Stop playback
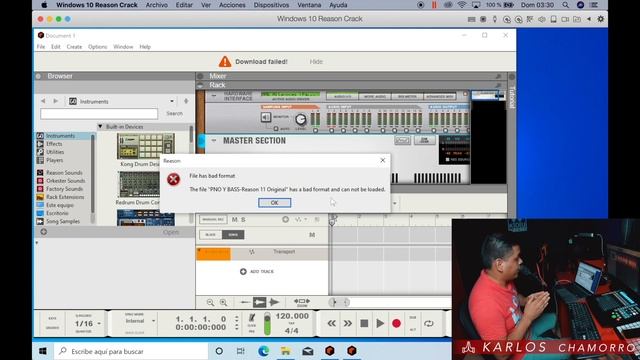The image size is (640, 360). pos(364,324)
